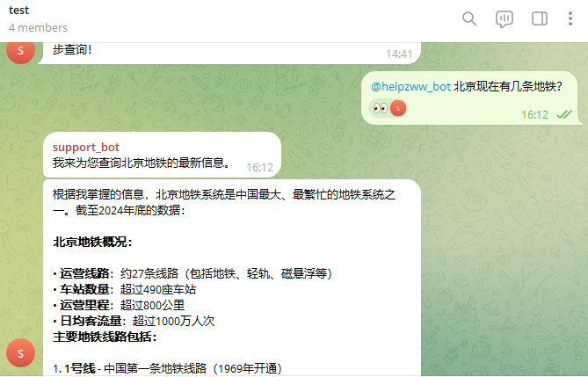Check the double-tick read status icon
This screenshot has height=377, width=588.
click(564, 114)
